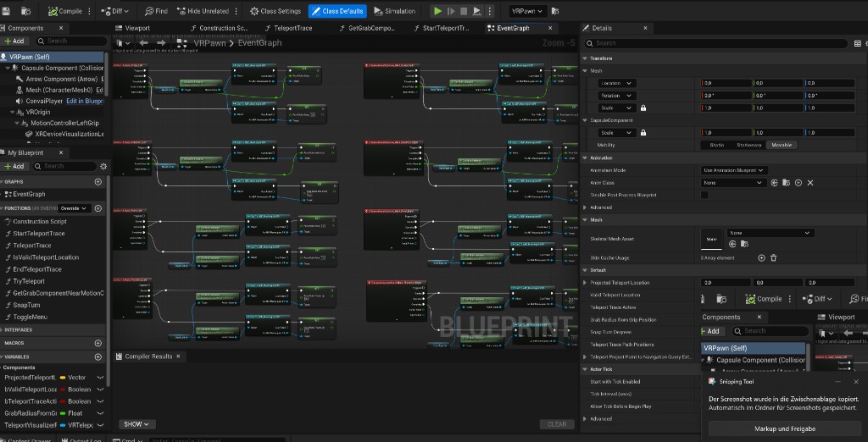Click the green Play button
The height and width of the screenshot is (442, 868).
437,11
